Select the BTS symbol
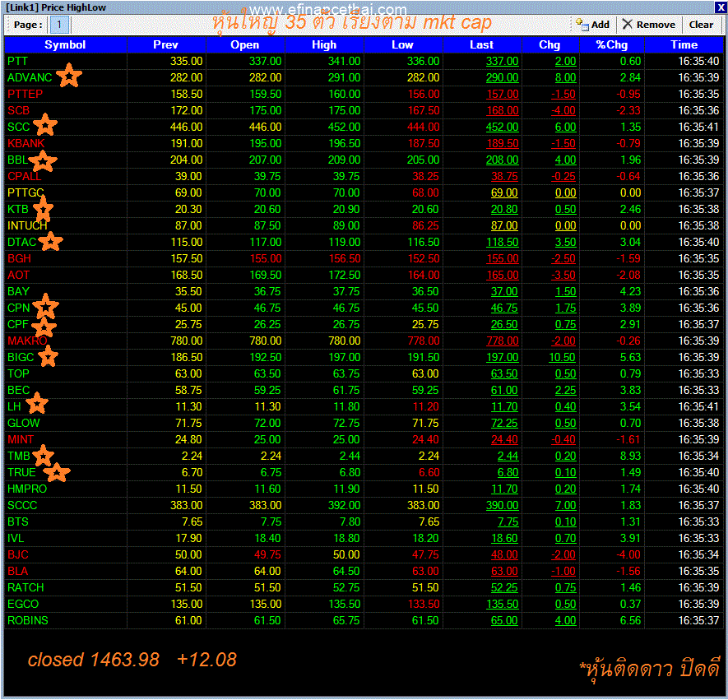Screen dimensions: 728x700 coord(18,522)
